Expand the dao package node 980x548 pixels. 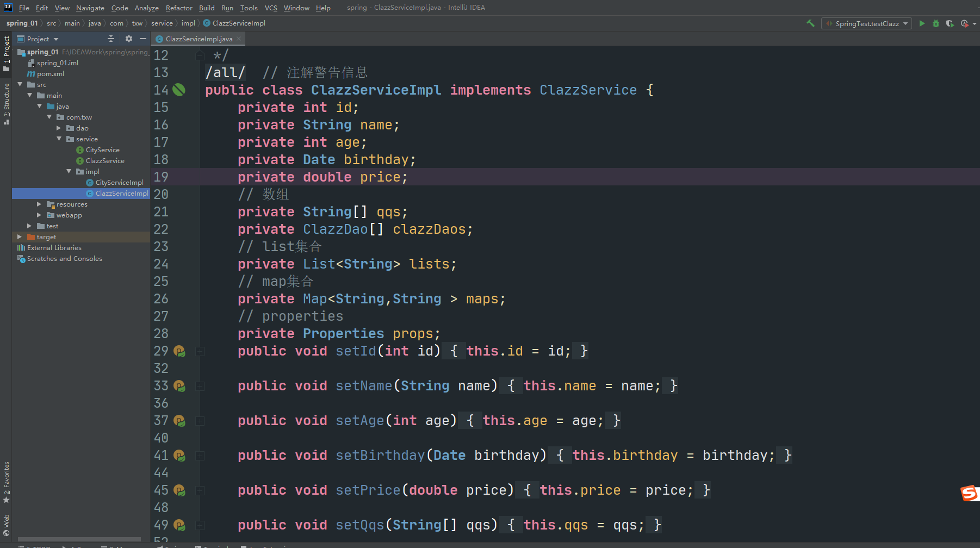point(59,128)
